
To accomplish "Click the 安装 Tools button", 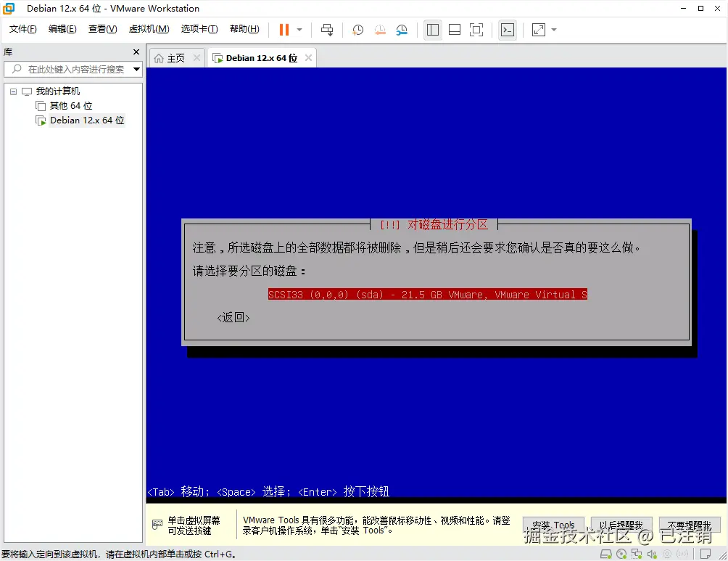I will 553,525.
